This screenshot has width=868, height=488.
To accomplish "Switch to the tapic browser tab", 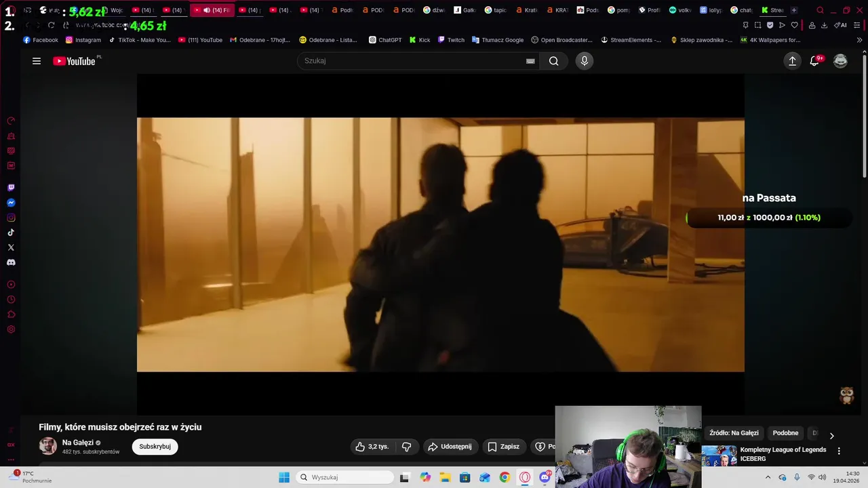I will click(496, 10).
